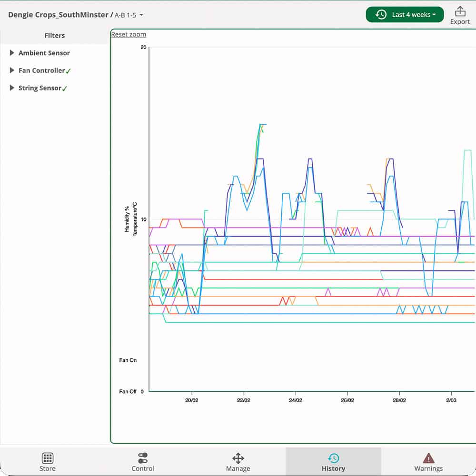This screenshot has height=476, width=476.
Task: Toggle the Fan Controller checkmark
Action: (68, 70)
